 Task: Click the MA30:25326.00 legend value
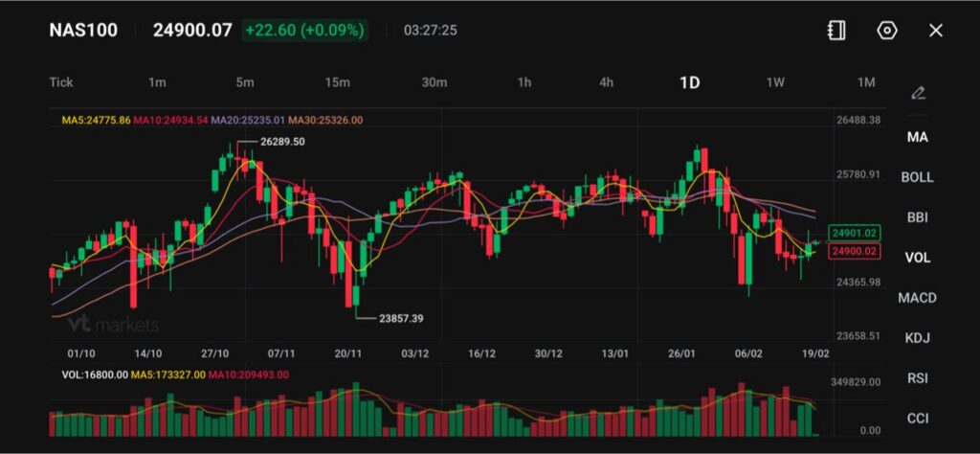pos(325,120)
